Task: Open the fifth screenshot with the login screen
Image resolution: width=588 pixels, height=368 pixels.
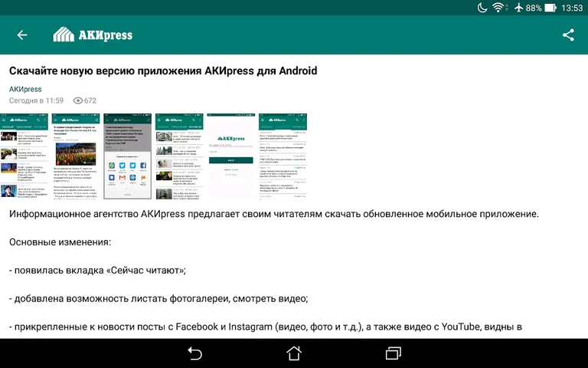Action: point(231,156)
